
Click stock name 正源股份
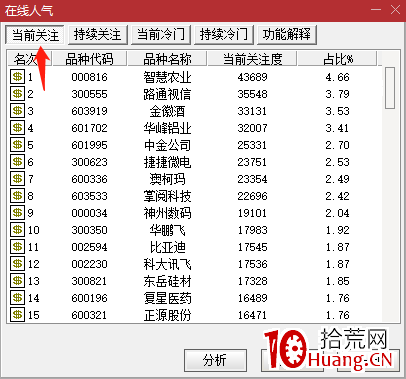167,315
